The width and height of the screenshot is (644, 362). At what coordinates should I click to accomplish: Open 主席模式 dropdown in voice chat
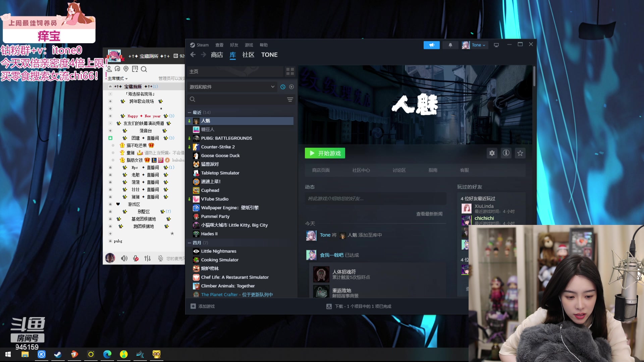(x=117, y=78)
